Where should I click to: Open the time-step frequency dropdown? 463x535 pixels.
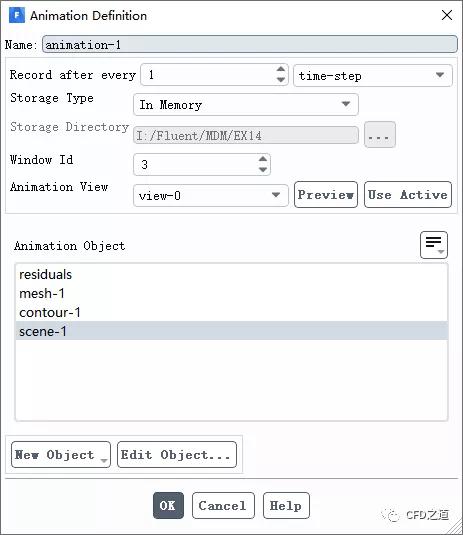[x=373, y=75]
